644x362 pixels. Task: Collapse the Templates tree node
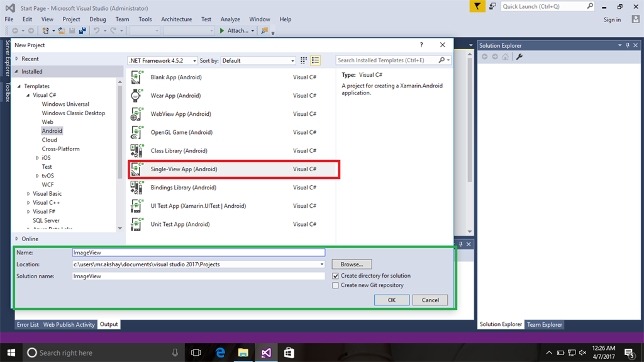[19, 86]
